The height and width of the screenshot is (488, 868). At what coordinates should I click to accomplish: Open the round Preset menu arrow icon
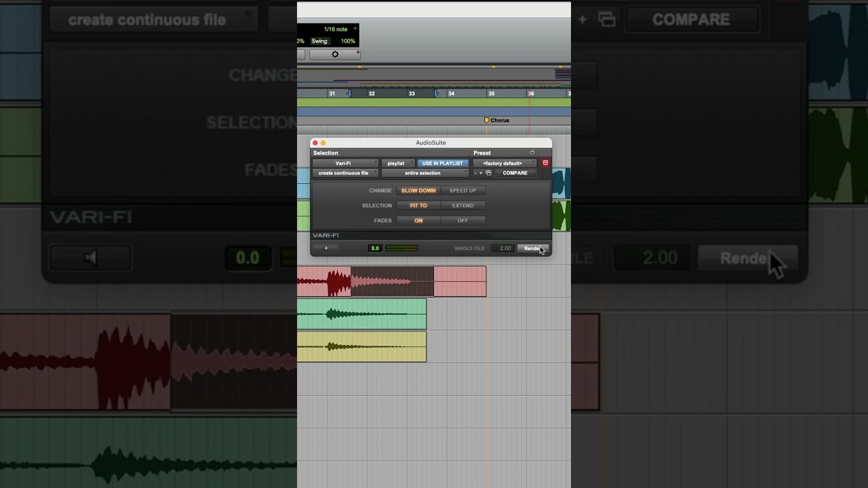click(x=532, y=153)
